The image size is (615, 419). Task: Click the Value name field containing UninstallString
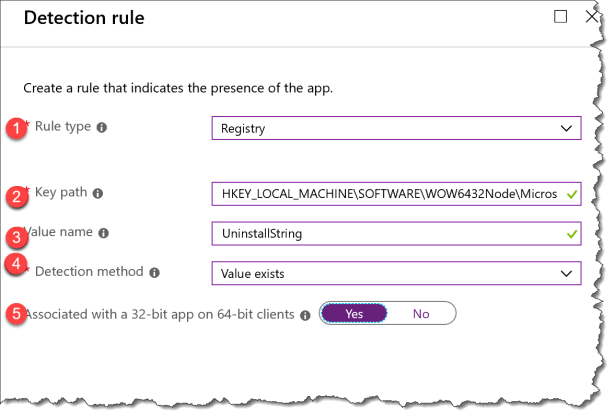tap(385, 233)
